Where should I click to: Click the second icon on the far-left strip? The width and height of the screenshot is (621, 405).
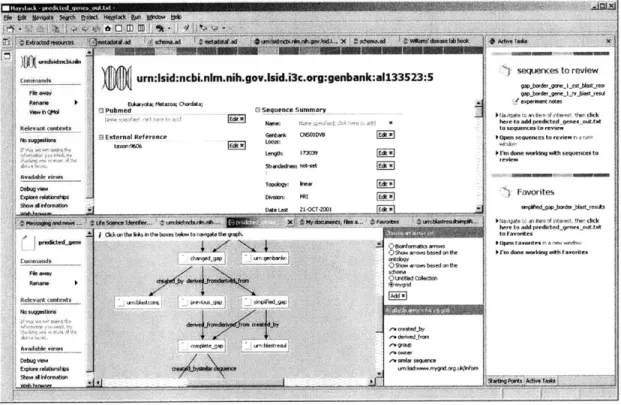6,56
